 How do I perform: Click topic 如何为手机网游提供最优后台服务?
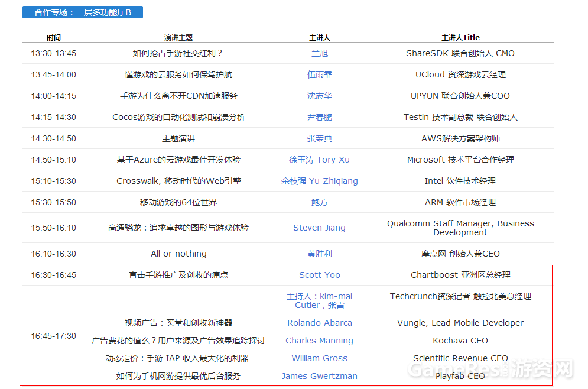178,376
